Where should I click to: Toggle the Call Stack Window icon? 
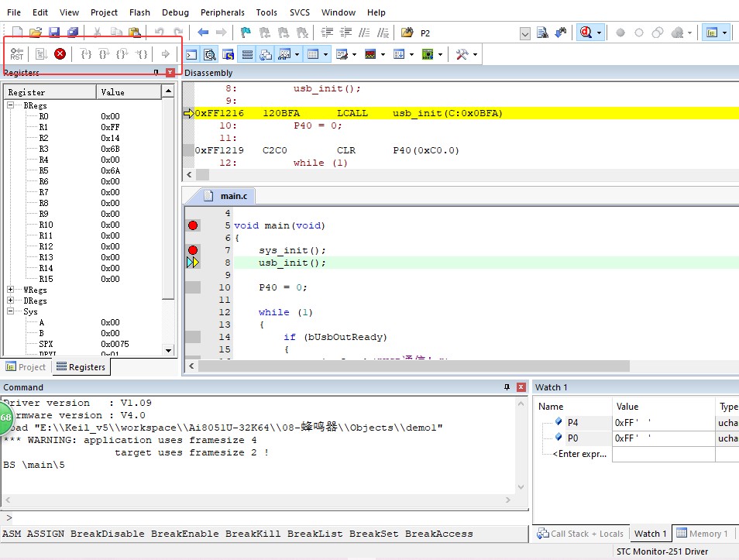click(266, 55)
